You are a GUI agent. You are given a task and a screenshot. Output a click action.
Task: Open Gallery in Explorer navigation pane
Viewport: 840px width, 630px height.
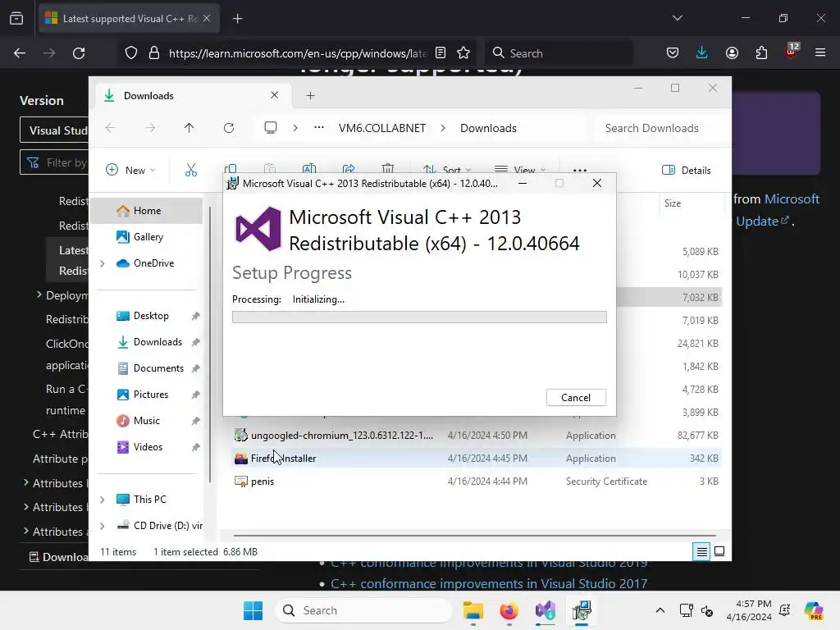click(x=148, y=237)
